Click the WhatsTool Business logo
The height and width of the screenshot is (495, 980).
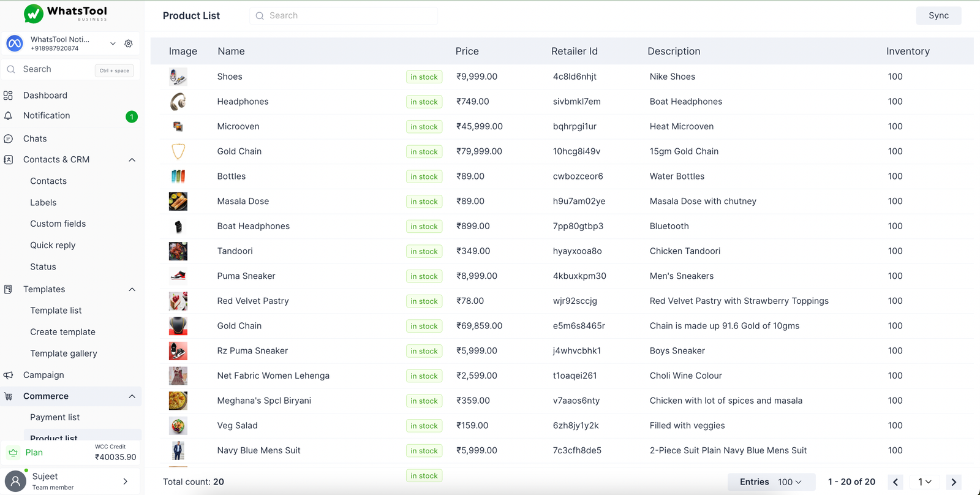pyautogui.click(x=66, y=13)
